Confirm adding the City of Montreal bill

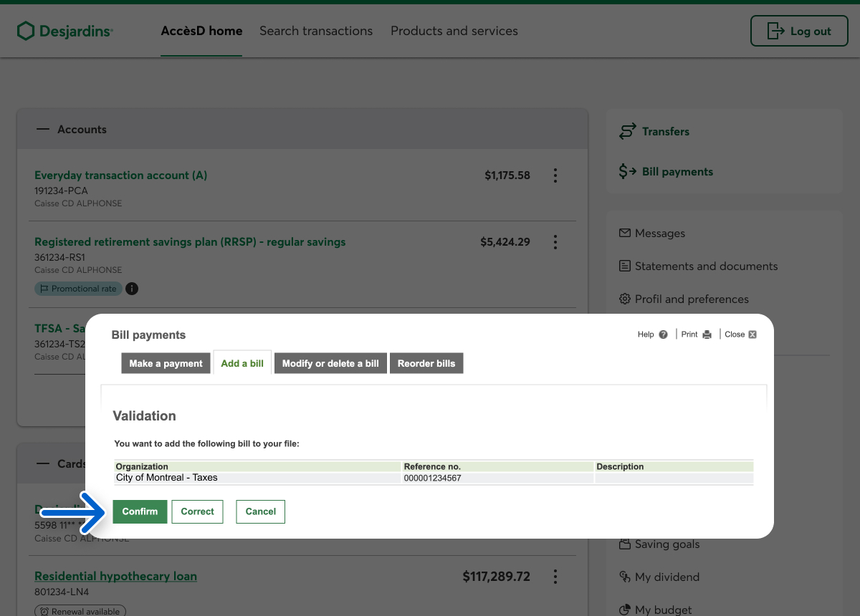[x=140, y=511]
